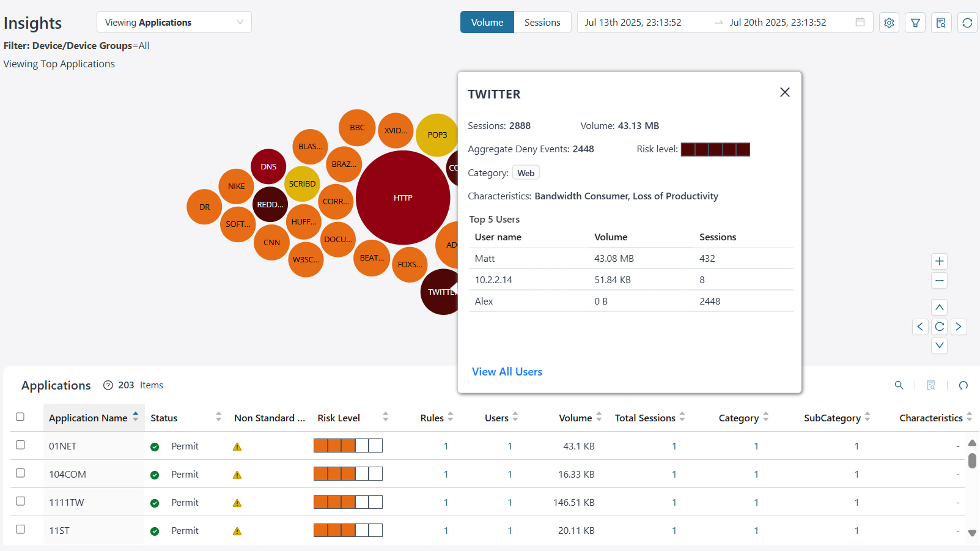Screen dimensions: 980x551
Task: Open the filter icon on the top toolbar
Action: tap(915, 22)
